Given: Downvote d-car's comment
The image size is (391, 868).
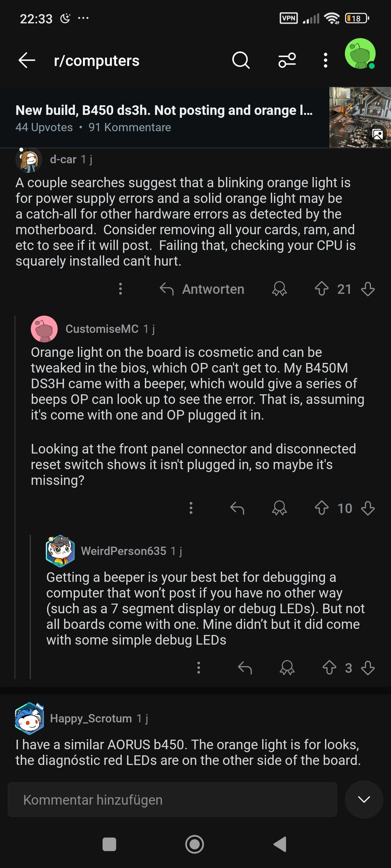Looking at the screenshot, I should click(368, 289).
